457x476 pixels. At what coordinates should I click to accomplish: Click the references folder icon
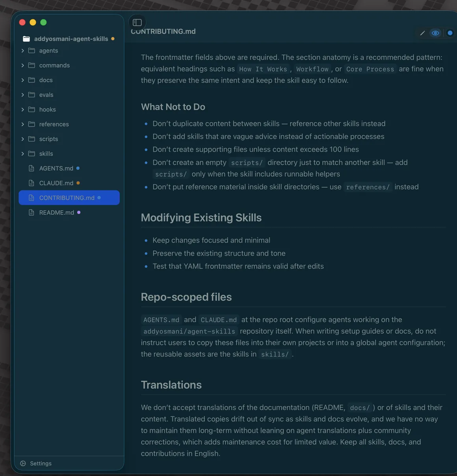pos(32,124)
